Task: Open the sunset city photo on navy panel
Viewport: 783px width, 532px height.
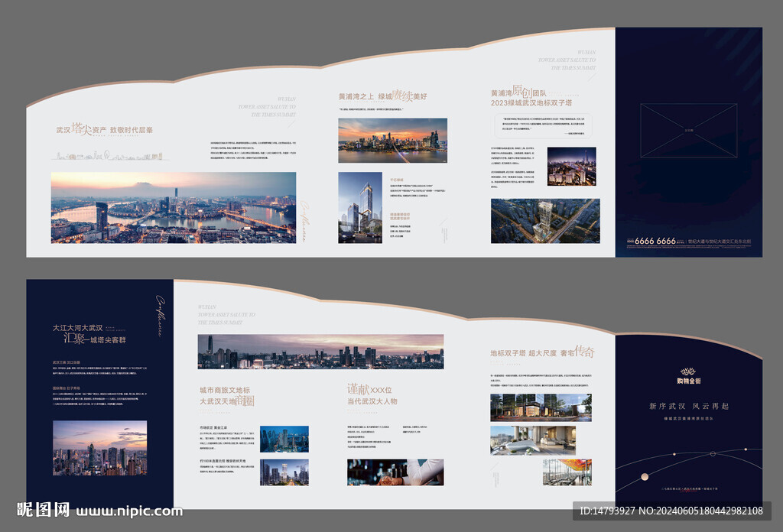Action: pos(100,448)
